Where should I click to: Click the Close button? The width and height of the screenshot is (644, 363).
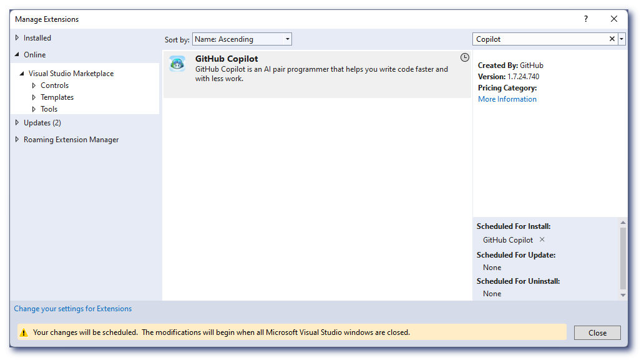tap(597, 332)
